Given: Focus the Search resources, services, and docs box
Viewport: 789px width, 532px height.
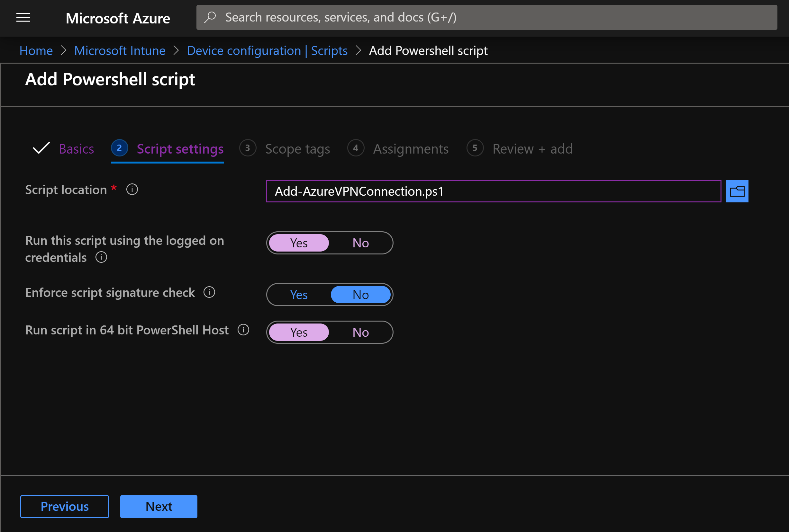Looking at the screenshot, I should pos(486,17).
